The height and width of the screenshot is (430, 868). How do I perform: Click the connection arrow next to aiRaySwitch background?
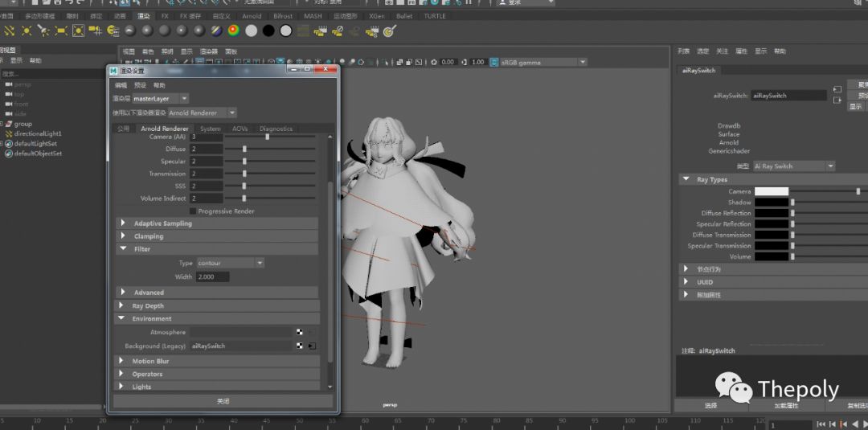coord(312,346)
